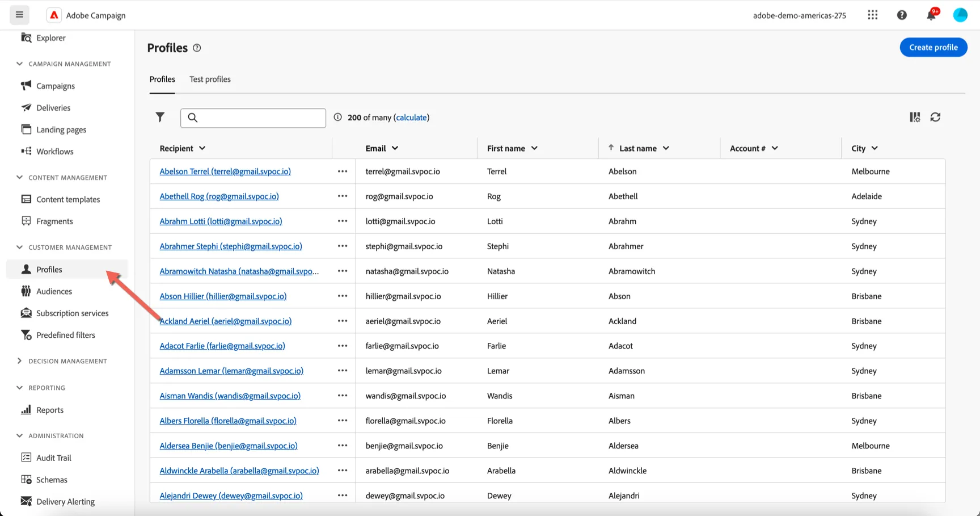Screen dimensions: 980x516
Task: Open Aldwinckle Arabella recipient link
Action: pyautogui.click(x=239, y=471)
